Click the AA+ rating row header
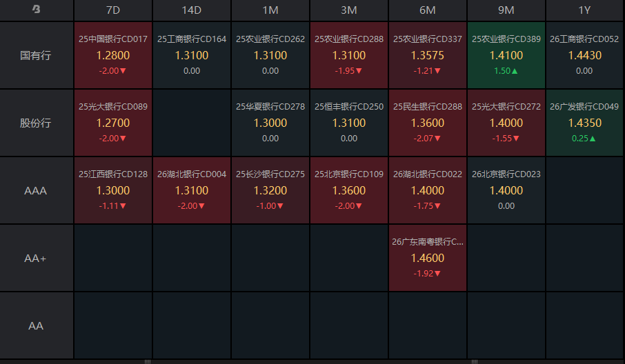Image resolution: width=625 pixels, height=364 pixels. click(36, 259)
